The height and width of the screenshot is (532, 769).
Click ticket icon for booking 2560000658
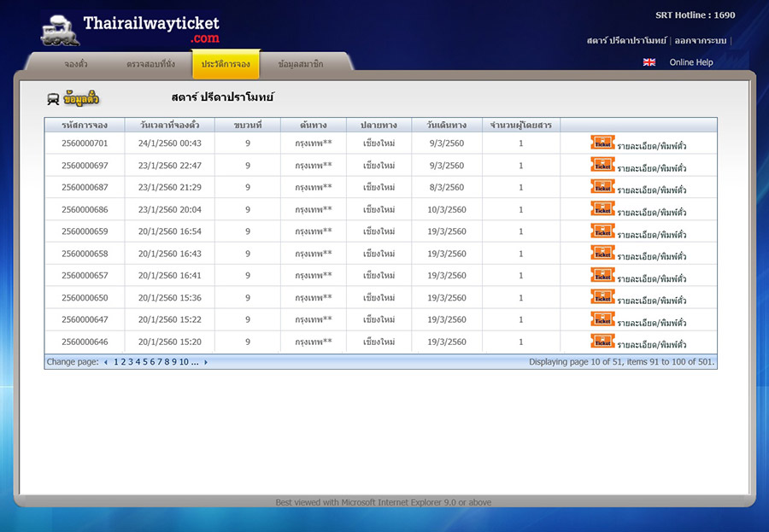point(602,253)
